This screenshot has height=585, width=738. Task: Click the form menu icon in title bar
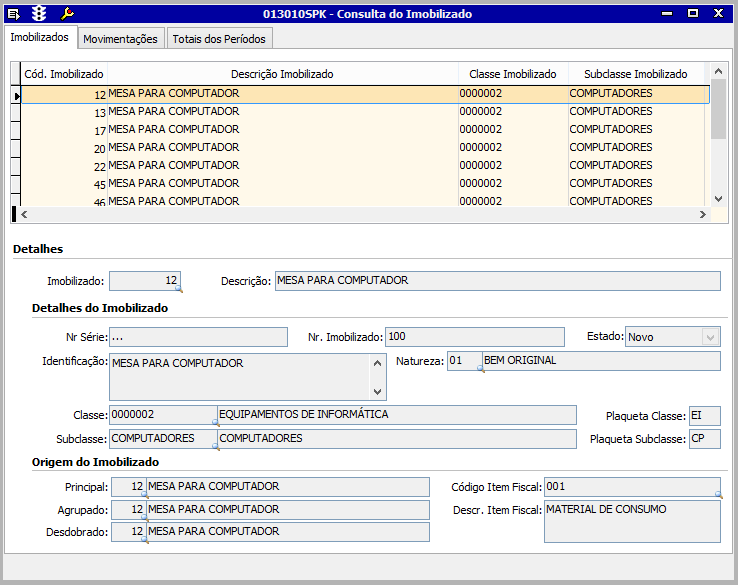[14, 14]
